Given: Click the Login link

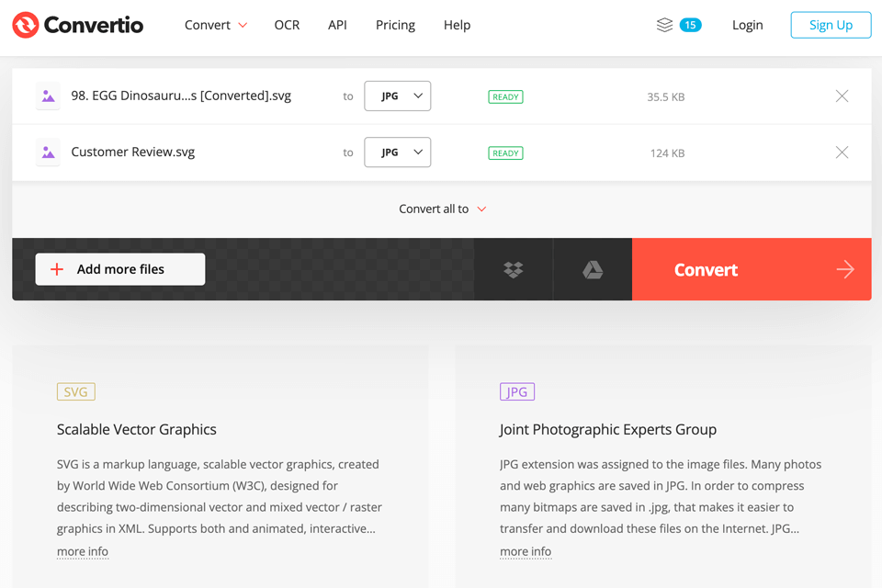Looking at the screenshot, I should [748, 25].
